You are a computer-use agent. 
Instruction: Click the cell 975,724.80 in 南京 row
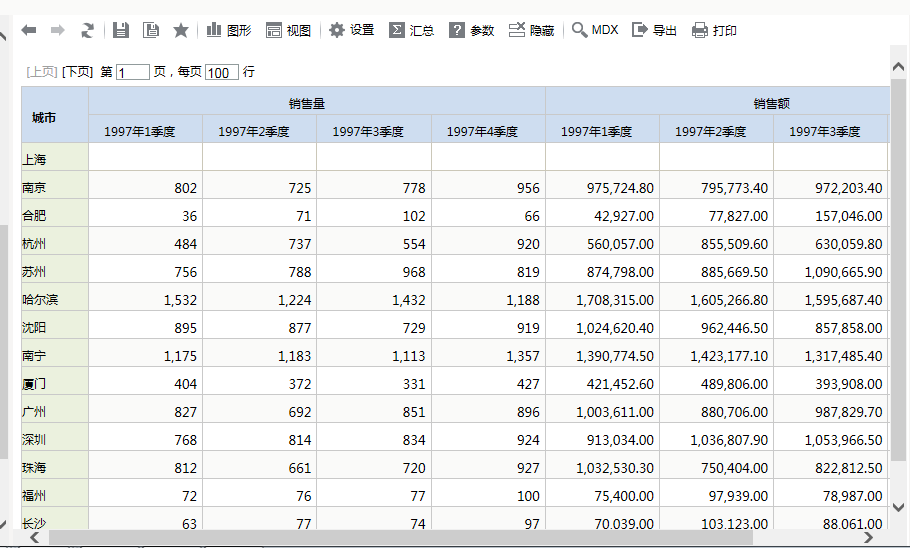602,185
